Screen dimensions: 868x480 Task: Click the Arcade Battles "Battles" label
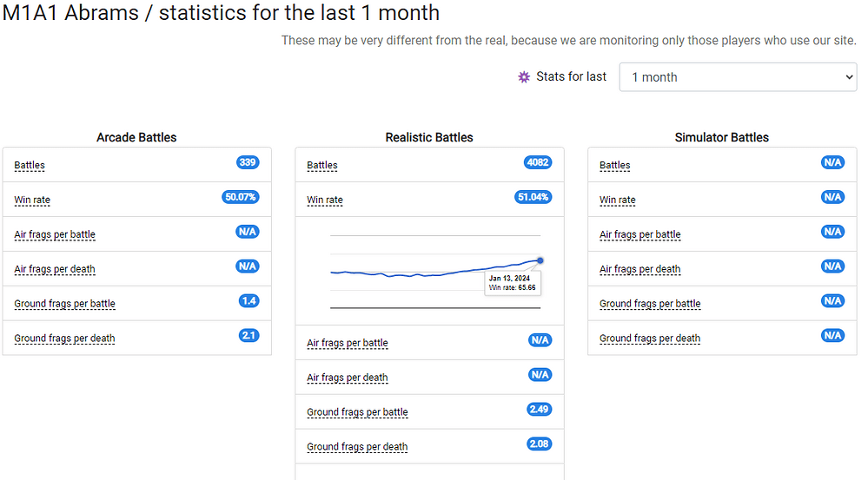coord(30,165)
